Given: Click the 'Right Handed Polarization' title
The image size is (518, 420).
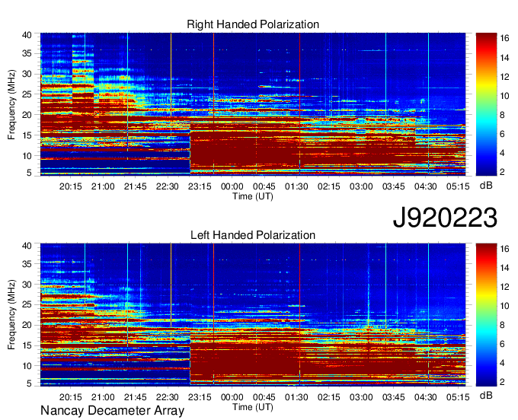Looking at the screenshot, I should coord(253,24).
